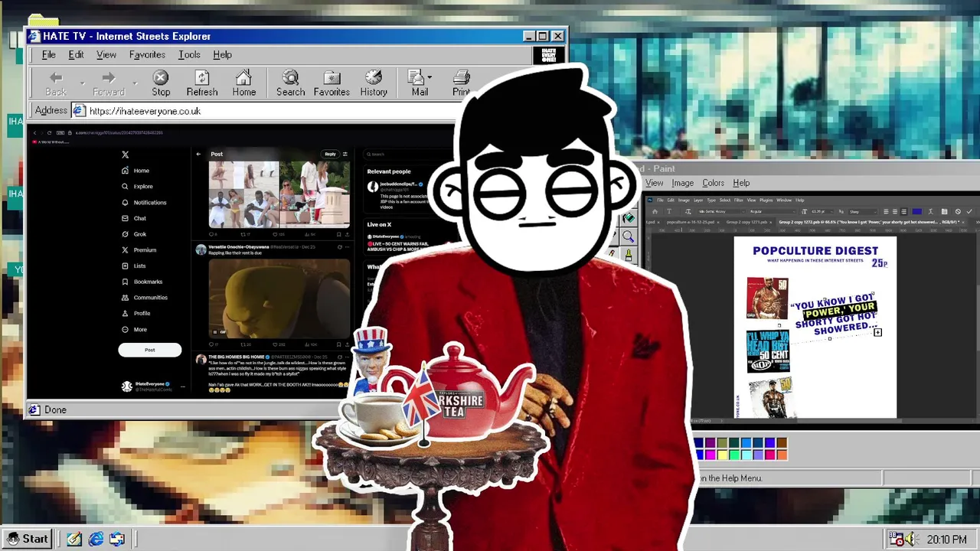Pick the yellow swatch in Paint palette

[x=724, y=455]
